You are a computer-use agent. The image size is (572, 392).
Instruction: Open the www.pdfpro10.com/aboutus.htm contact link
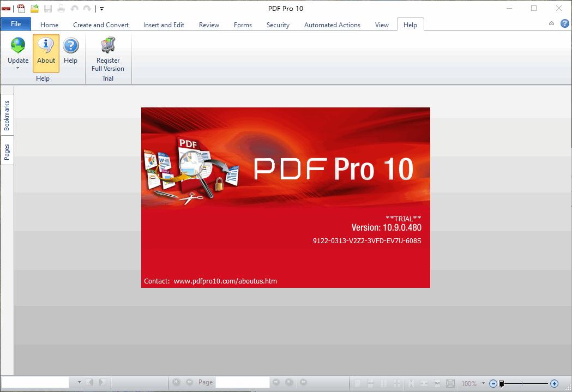[225, 281]
